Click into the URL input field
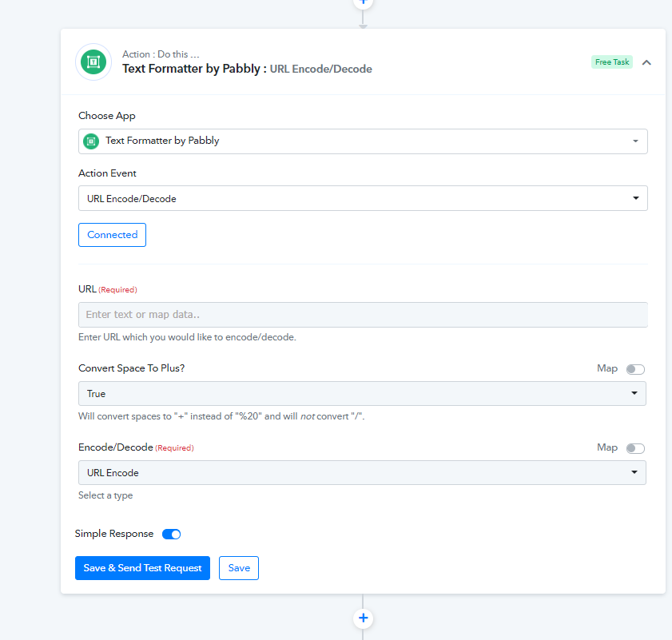 pyautogui.click(x=363, y=315)
